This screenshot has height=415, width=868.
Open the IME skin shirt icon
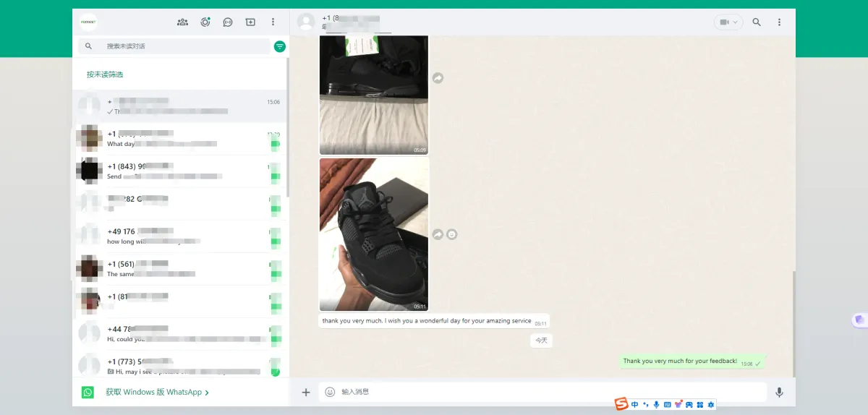[678, 404]
